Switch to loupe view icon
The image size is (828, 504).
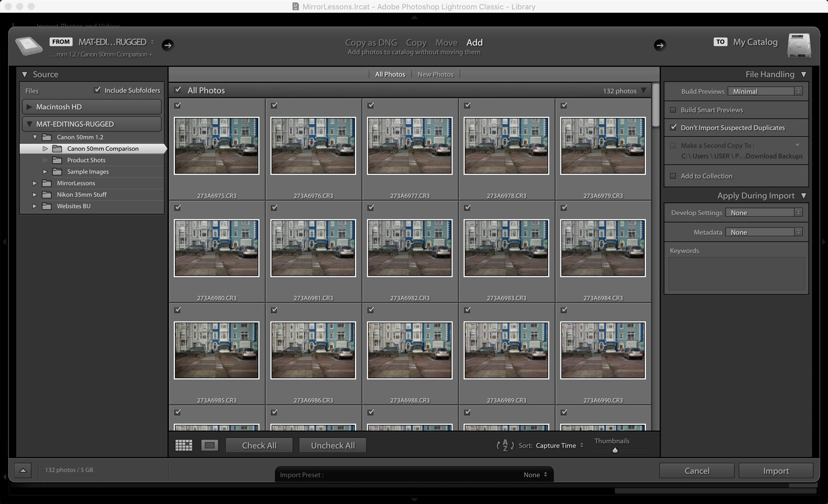pos(210,446)
